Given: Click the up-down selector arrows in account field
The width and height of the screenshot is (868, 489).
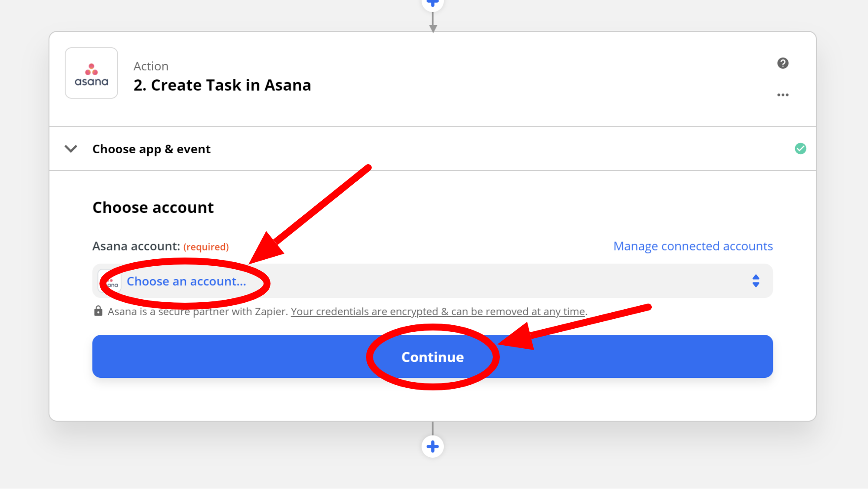Looking at the screenshot, I should tap(756, 281).
